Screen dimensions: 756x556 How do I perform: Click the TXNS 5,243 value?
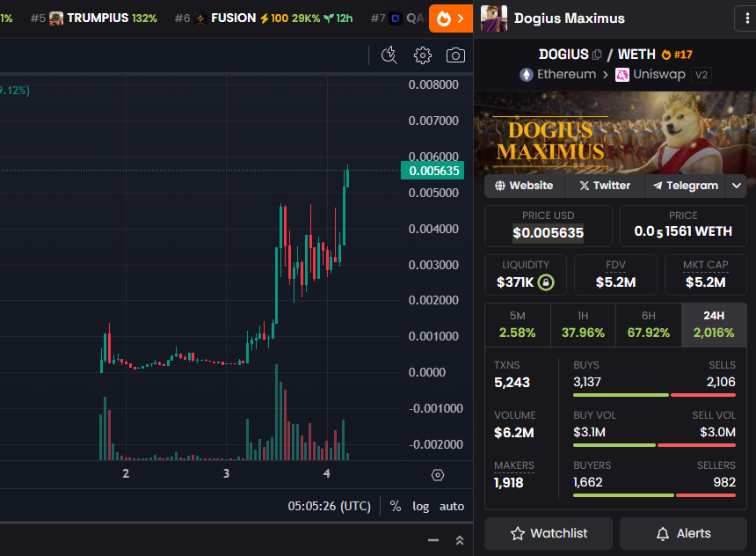pyautogui.click(x=512, y=383)
